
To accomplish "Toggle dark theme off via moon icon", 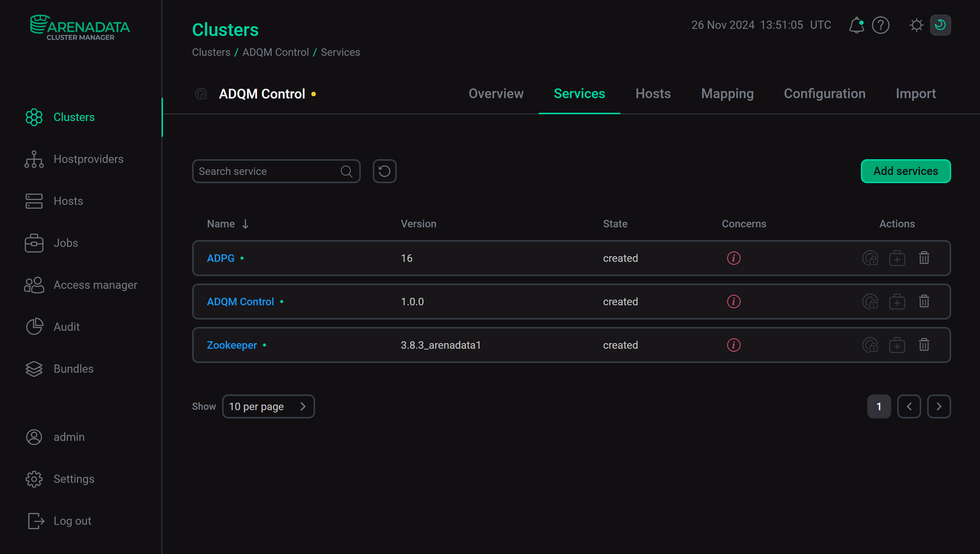I will coord(940,25).
